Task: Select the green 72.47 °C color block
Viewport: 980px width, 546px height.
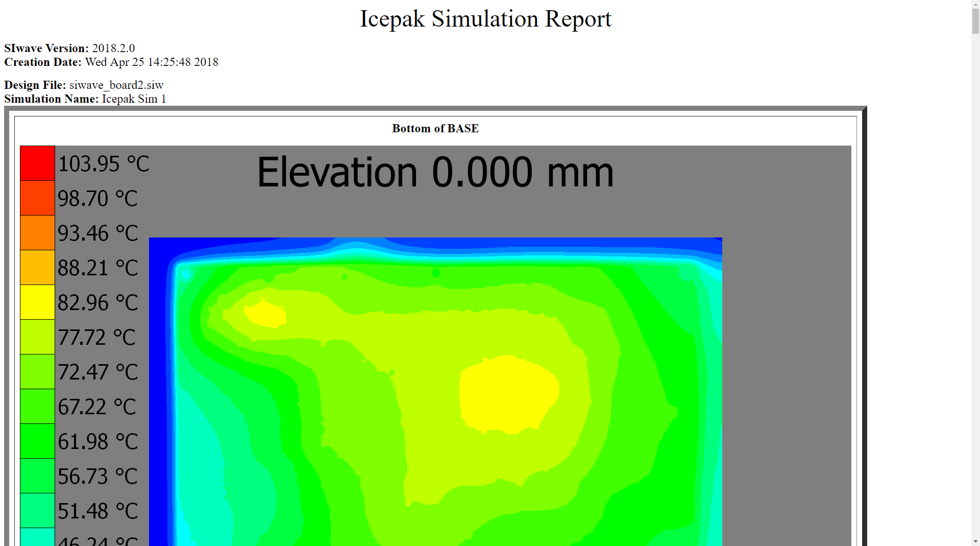Action: [x=37, y=371]
